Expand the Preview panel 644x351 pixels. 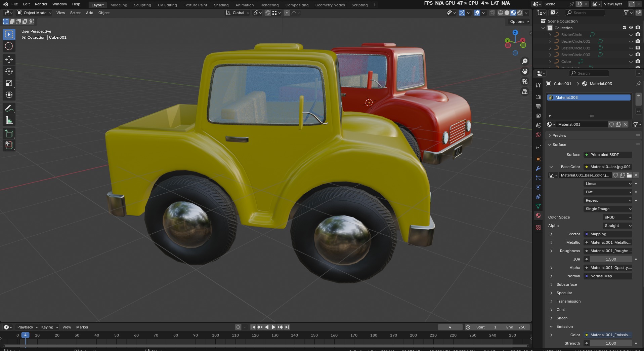(559, 135)
